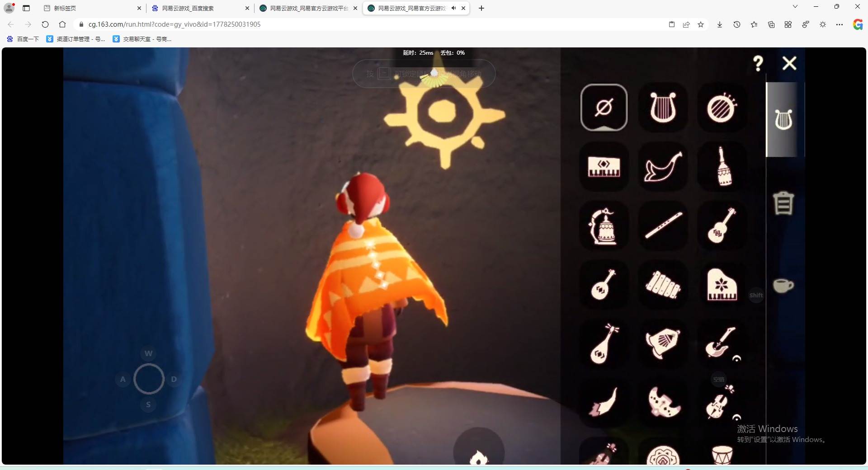The width and height of the screenshot is (868, 470).
Task: Select the standing drum at bottom
Action: point(722,454)
